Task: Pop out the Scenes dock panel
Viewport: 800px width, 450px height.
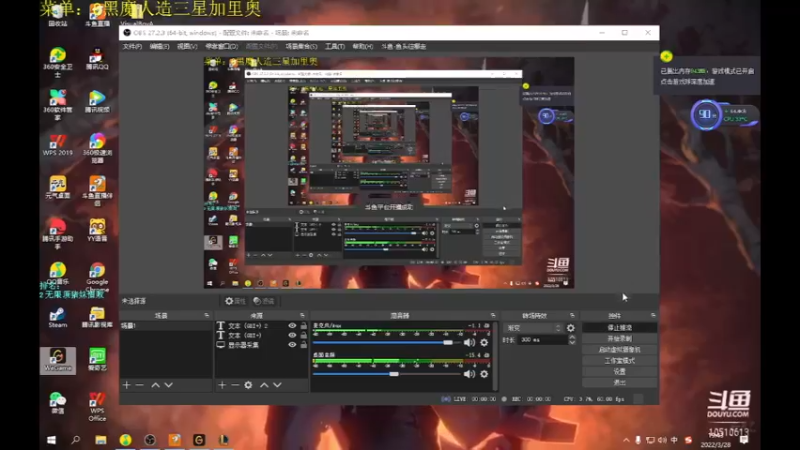Action: tap(207, 315)
